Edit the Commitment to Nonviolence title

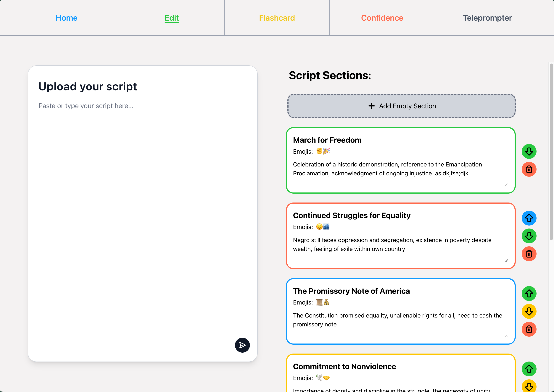(344, 366)
